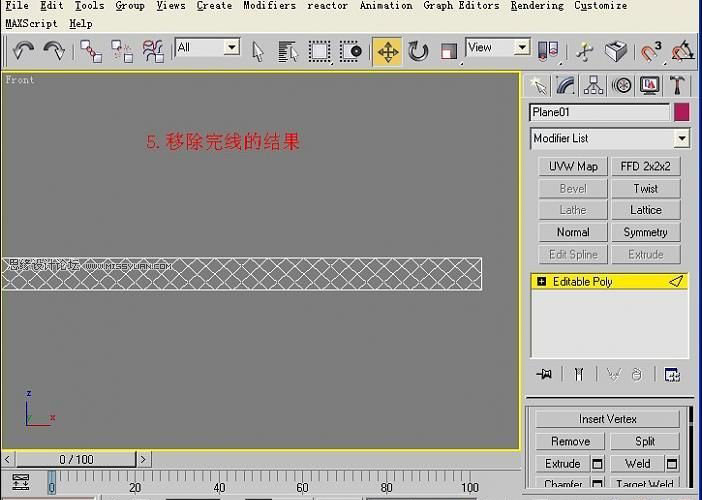
Task: Open the Display command panel
Action: pos(650,85)
